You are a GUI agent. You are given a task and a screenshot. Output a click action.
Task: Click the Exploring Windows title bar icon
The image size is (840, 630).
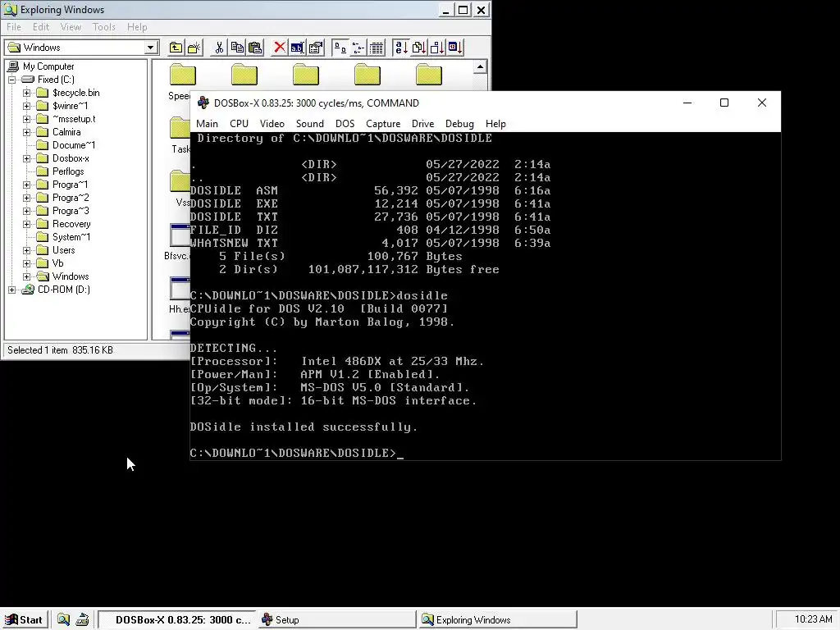click(10, 10)
